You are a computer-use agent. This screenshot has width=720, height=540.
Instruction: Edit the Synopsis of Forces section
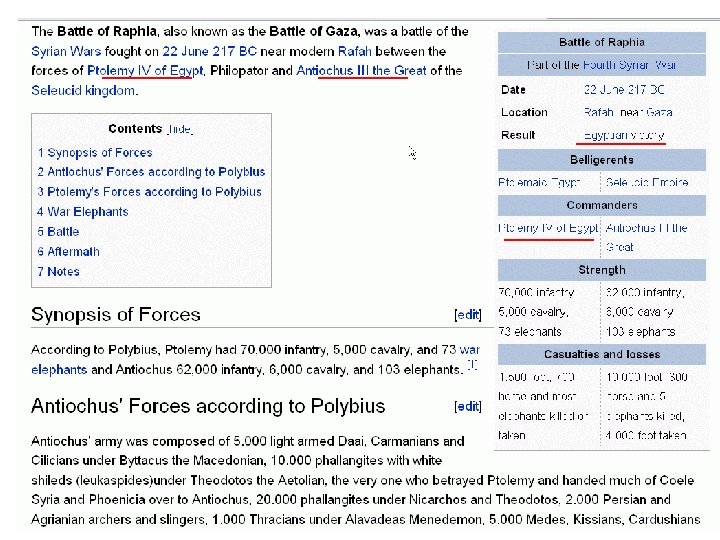point(468,315)
